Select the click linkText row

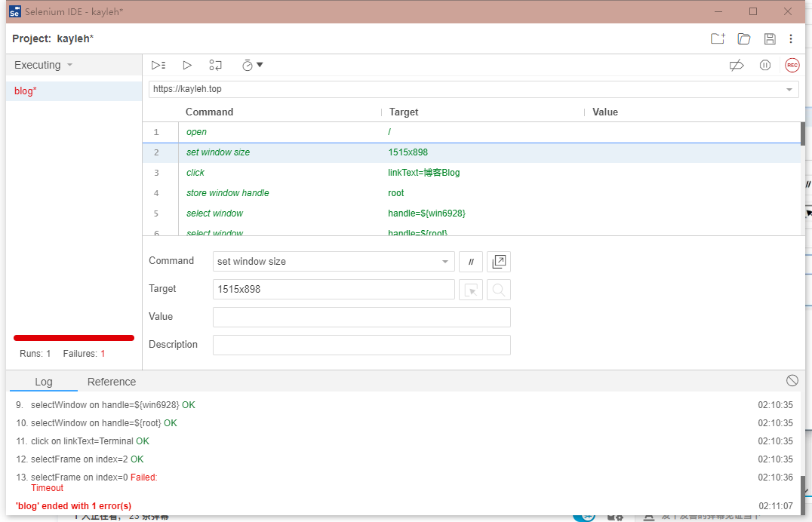pos(472,173)
